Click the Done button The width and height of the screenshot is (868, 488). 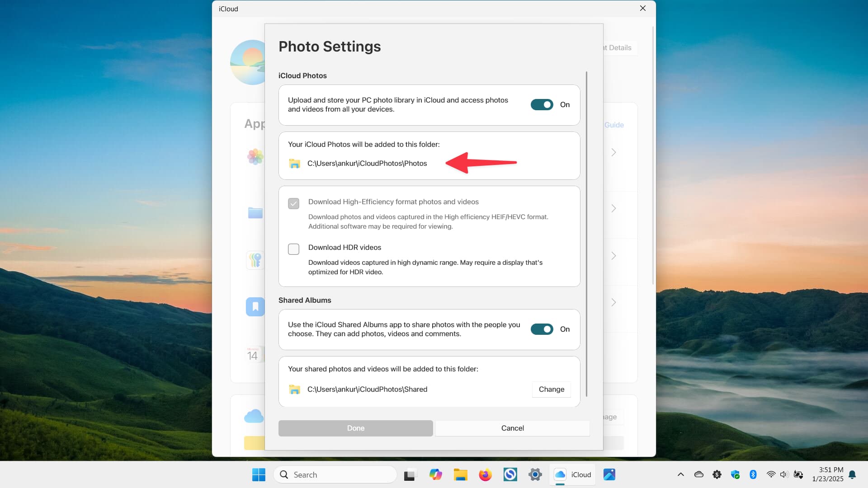(x=355, y=428)
